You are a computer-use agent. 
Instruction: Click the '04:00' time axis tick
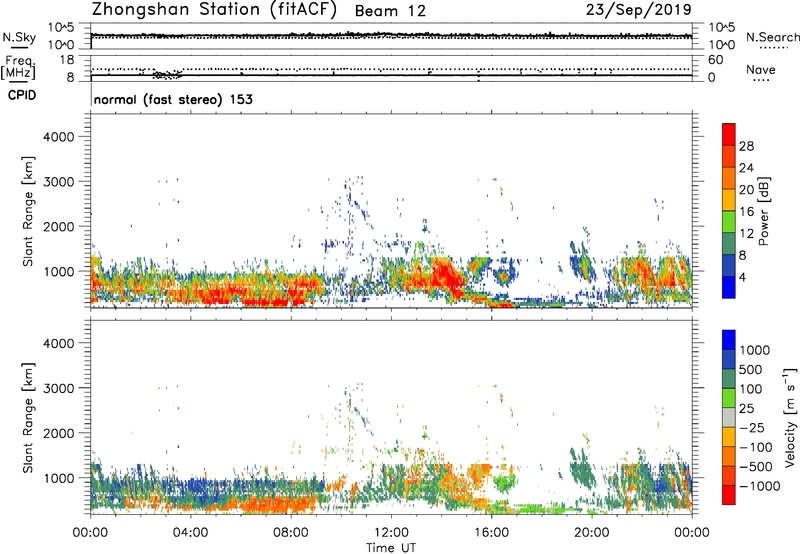(x=191, y=533)
